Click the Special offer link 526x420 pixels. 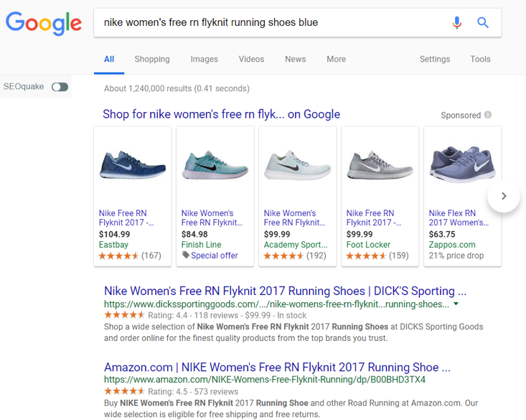[215, 256]
